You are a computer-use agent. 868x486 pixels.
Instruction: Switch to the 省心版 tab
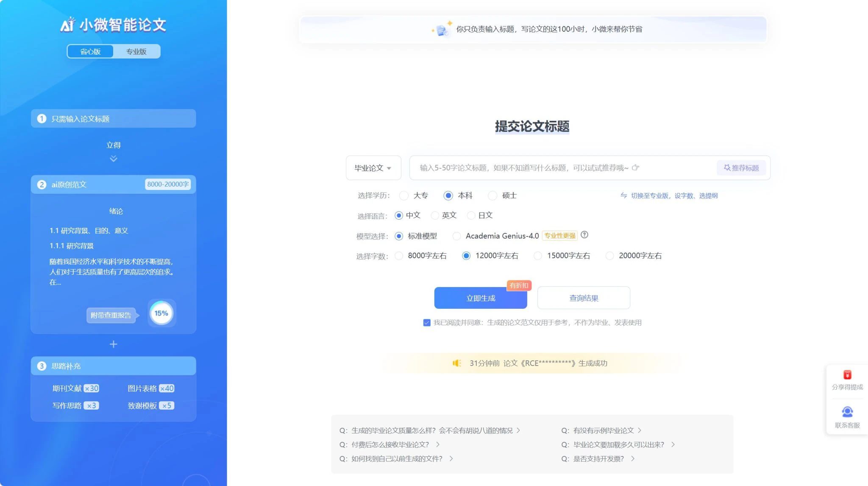pyautogui.click(x=90, y=51)
